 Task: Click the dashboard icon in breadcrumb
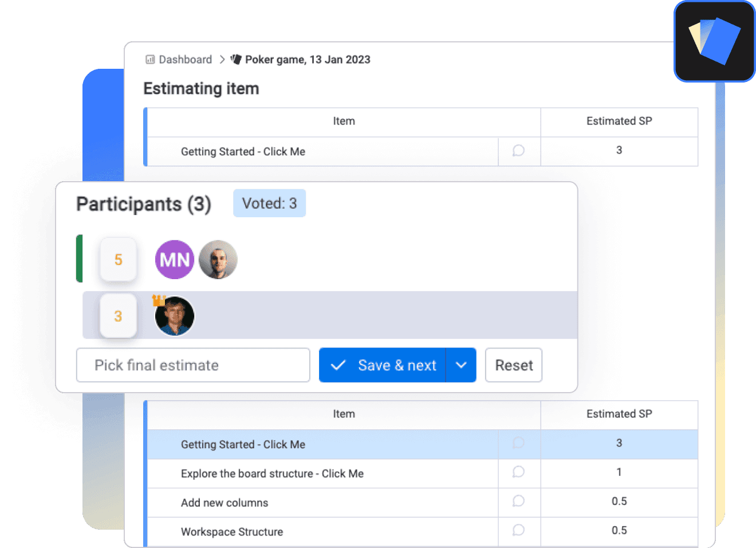(150, 60)
